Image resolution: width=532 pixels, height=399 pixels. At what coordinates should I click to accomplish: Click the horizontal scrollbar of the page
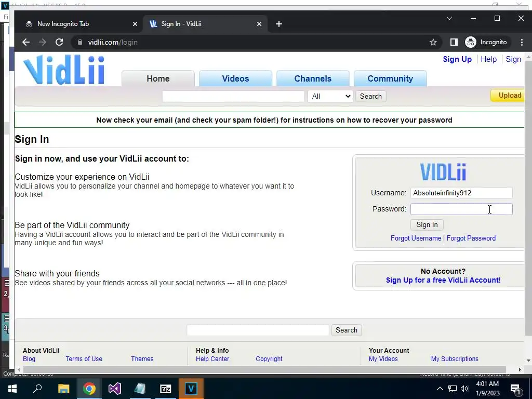264,369
